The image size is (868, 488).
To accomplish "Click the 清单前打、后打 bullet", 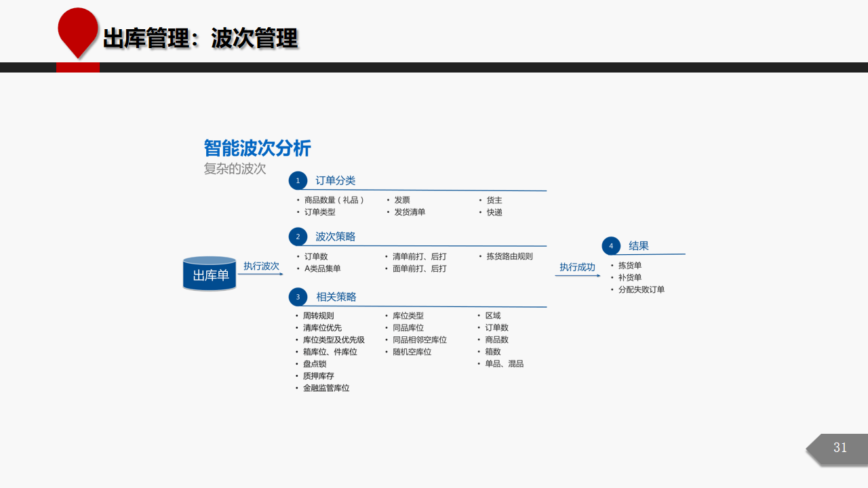I will coord(420,257).
